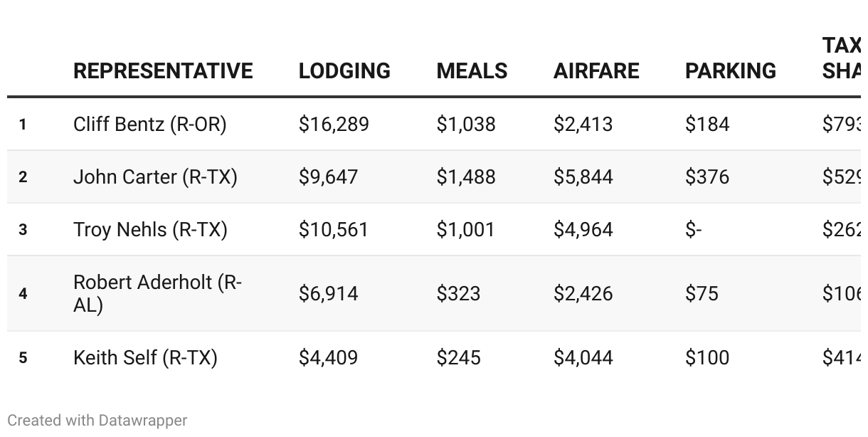Sort by the LODGING column header
This screenshot has height=437, width=868.
coord(344,71)
